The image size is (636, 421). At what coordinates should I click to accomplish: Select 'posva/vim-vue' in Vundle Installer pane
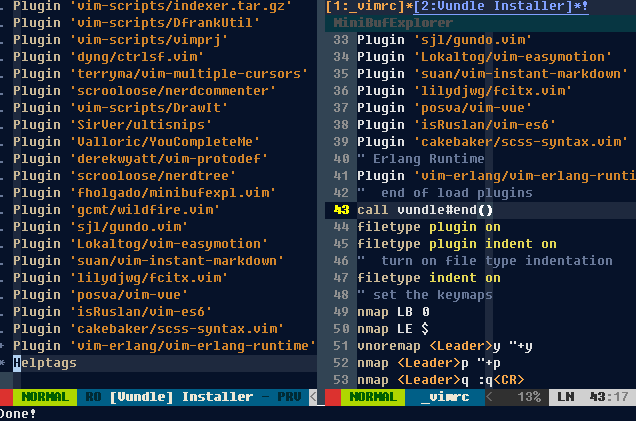(129, 295)
